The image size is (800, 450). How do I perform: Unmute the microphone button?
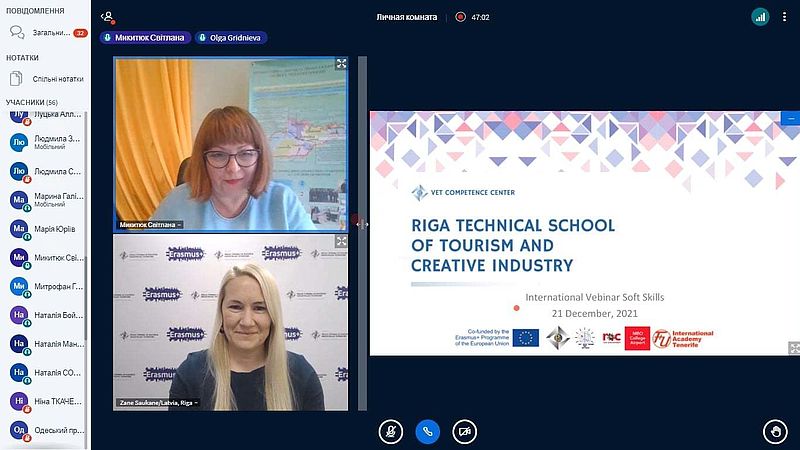(x=391, y=432)
